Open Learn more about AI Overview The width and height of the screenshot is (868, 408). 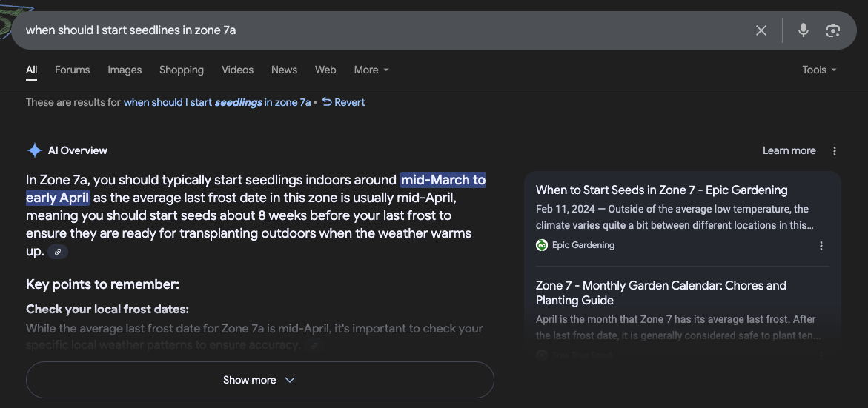789,151
